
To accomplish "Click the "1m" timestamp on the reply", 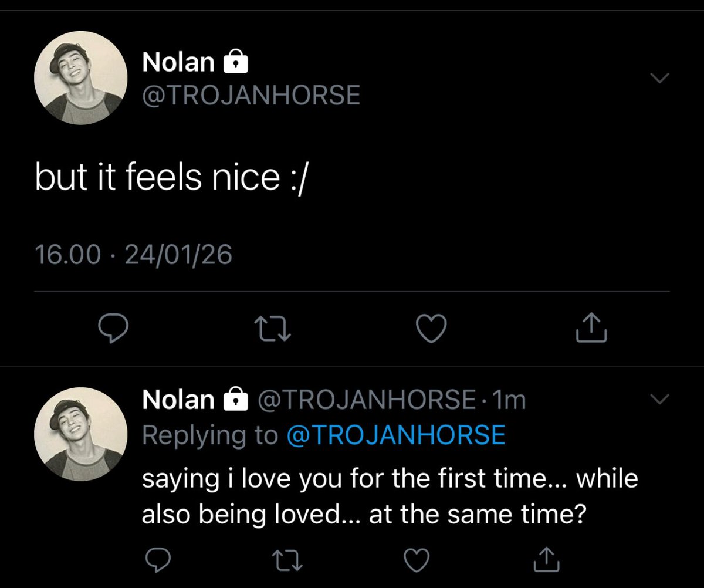I will click(x=509, y=400).
